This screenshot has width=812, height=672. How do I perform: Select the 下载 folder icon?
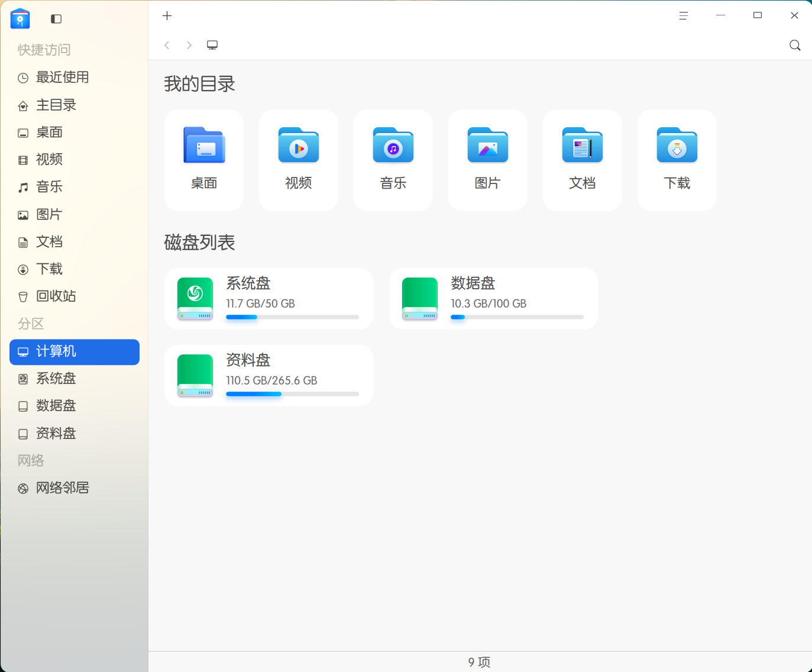pyautogui.click(x=677, y=145)
